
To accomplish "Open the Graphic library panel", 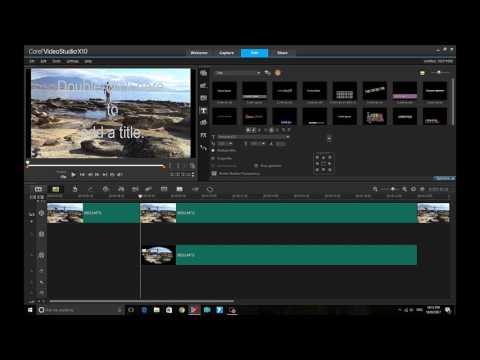I will [x=203, y=123].
